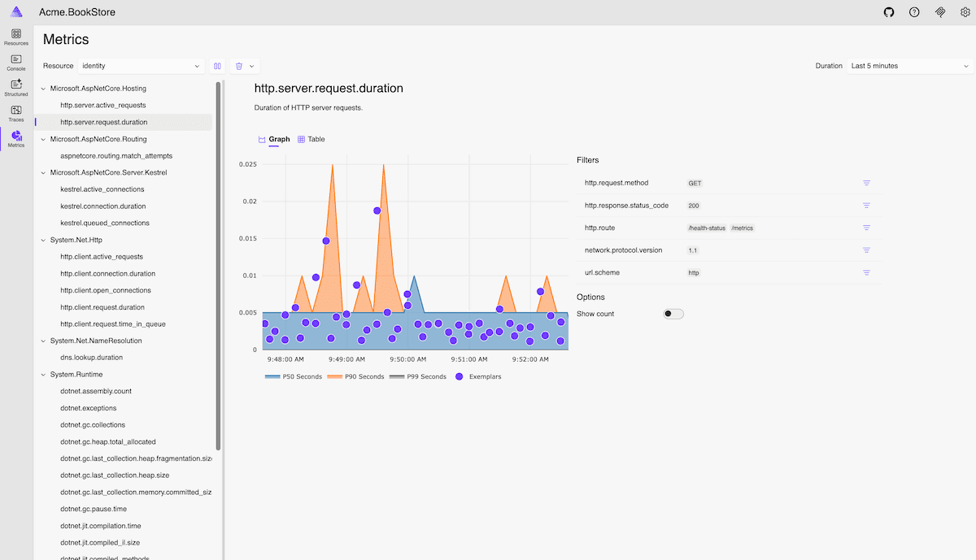
Task: Open the http.request.method filter funnel icon
Action: 867,183
